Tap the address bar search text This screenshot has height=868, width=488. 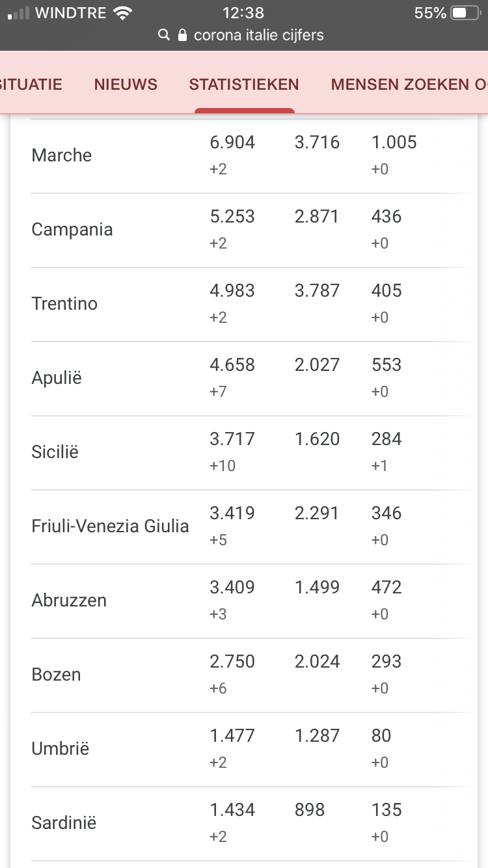[259, 35]
